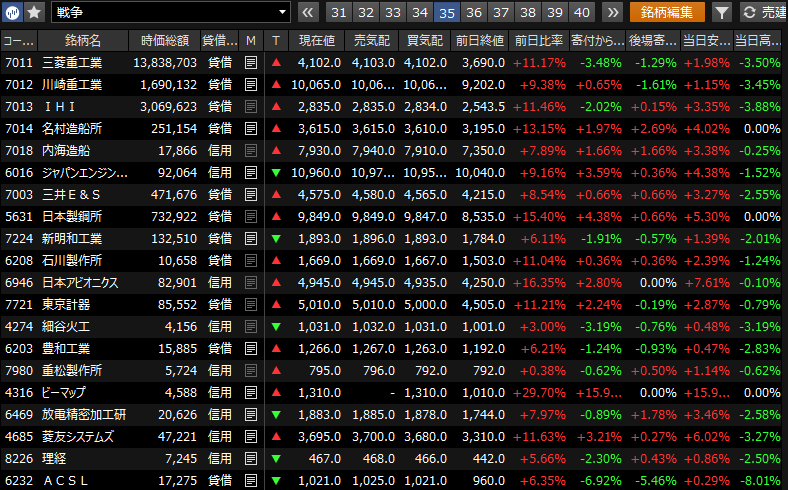Go to previous page set with « arrow
The height and width of the screenshot is (490, 788).
(308, 12)
